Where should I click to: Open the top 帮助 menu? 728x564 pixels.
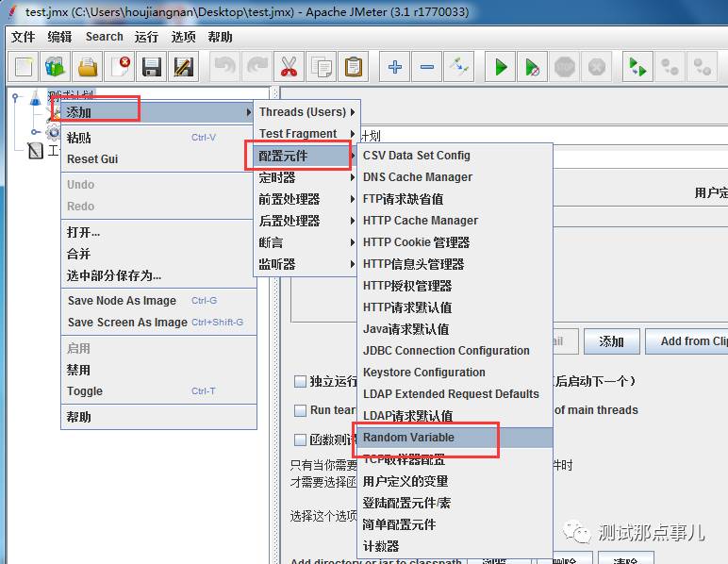[220, 37]
